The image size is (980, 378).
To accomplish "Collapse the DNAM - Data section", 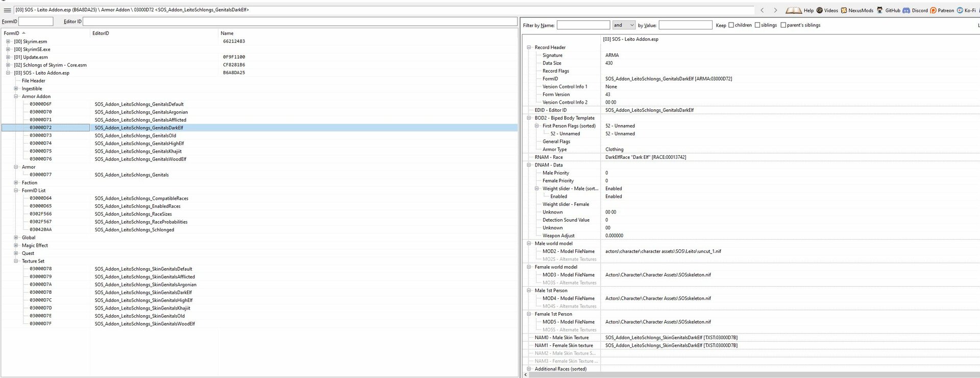I will click(x=529, y=165).
